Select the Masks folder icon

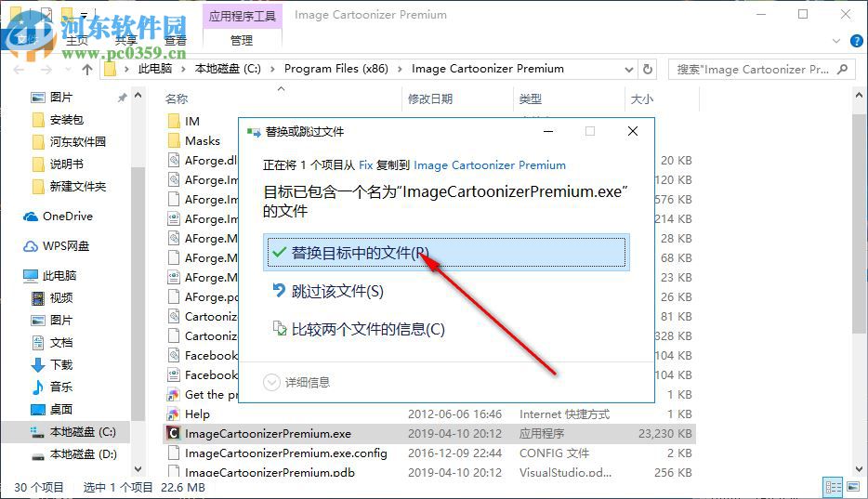pyautogui.click(x=174, y=140)
